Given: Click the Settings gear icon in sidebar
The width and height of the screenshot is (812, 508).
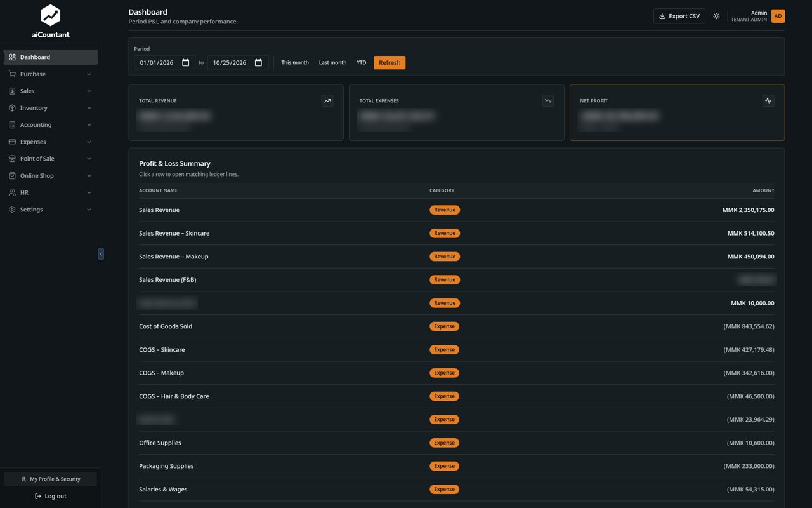Looking at the screenshot, I should pos(12,210).
